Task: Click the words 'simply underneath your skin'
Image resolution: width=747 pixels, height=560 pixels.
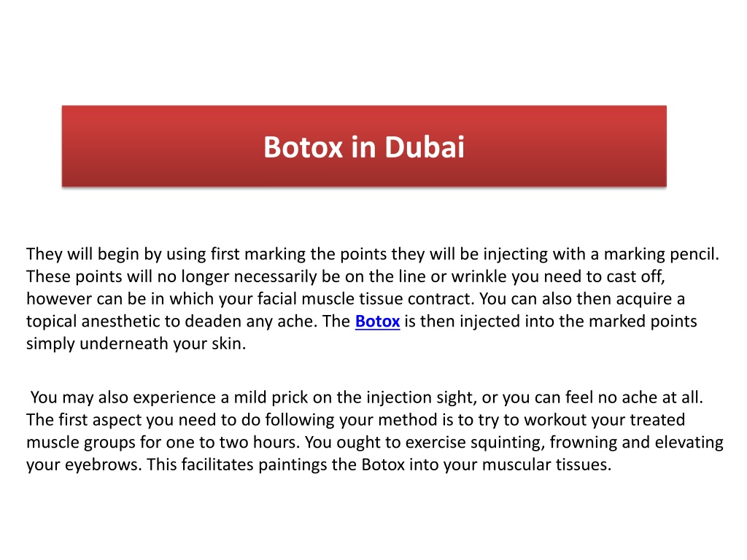Action: click(x=136, y=344)
